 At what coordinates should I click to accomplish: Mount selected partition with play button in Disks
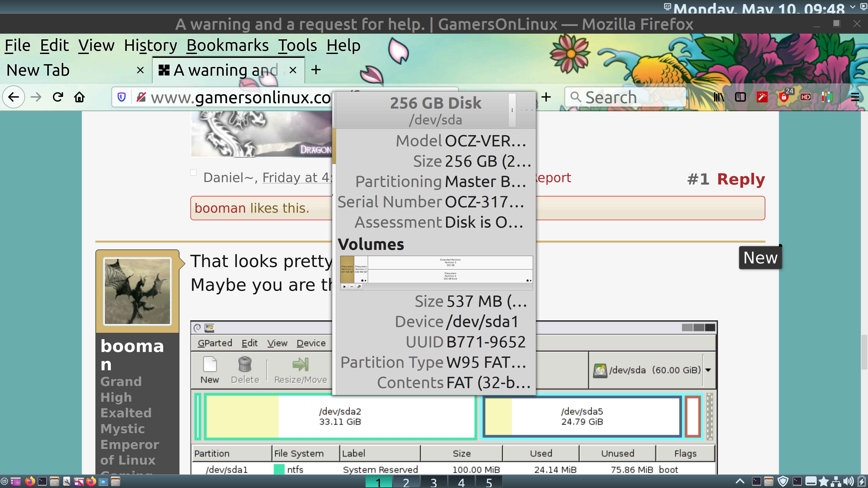pyautogui.click(x=344, y=287)
